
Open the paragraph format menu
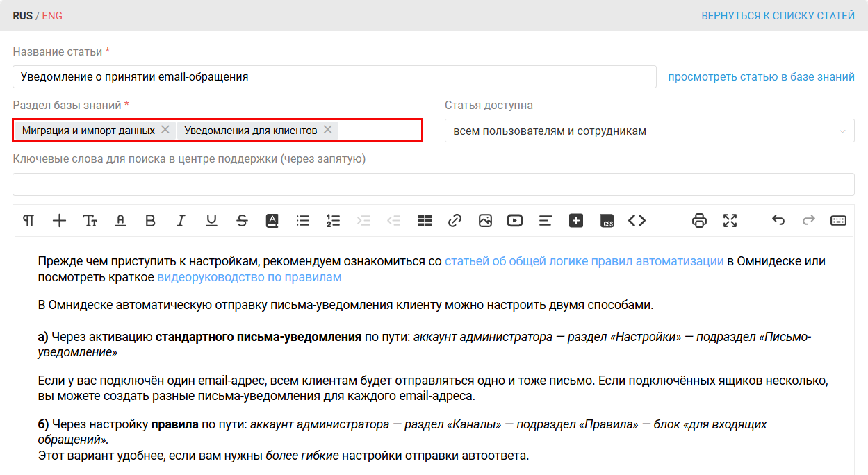tap(28, 221)
